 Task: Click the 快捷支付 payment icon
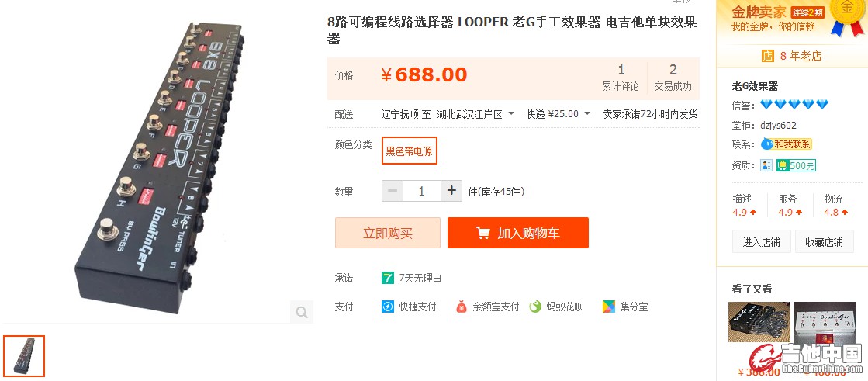(x=388, y=307)
